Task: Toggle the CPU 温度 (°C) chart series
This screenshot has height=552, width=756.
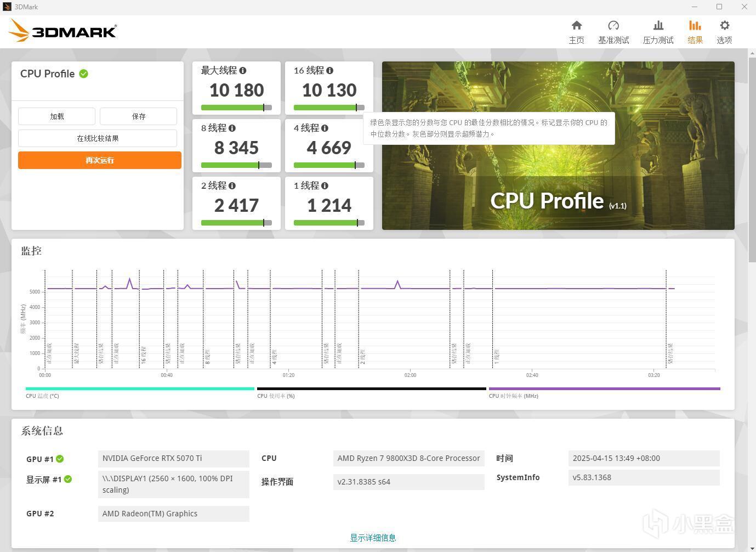Action: [x=140, y=392]
